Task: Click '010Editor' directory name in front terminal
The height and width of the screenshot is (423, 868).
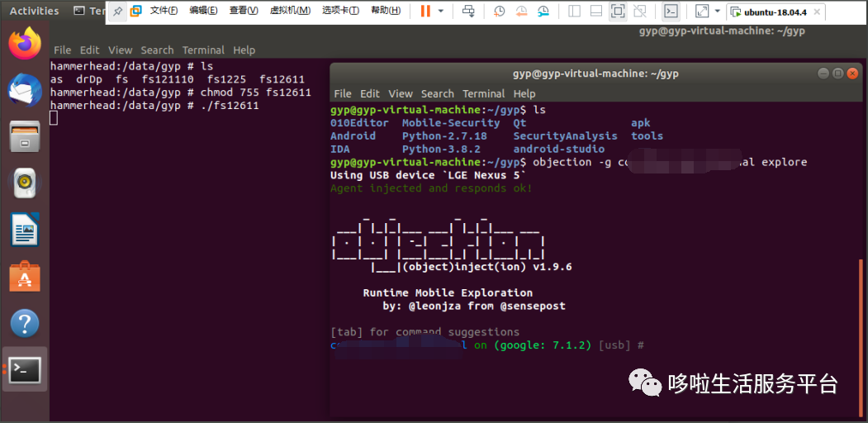Action: [359, 123]
